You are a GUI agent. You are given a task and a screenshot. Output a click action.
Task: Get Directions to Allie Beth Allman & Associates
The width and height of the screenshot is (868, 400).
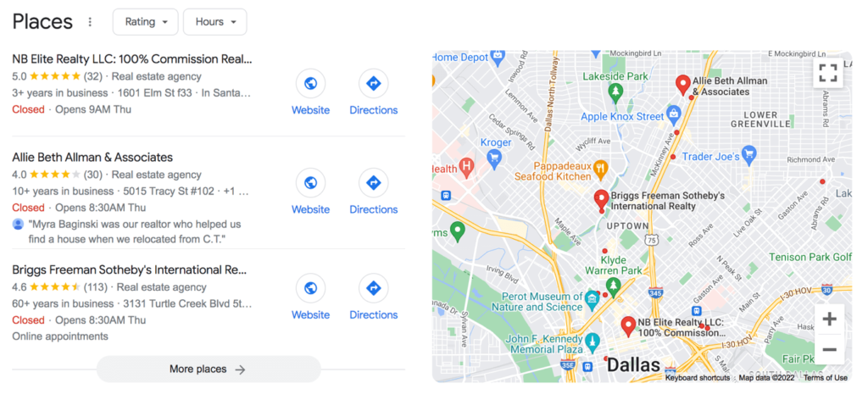374,182
